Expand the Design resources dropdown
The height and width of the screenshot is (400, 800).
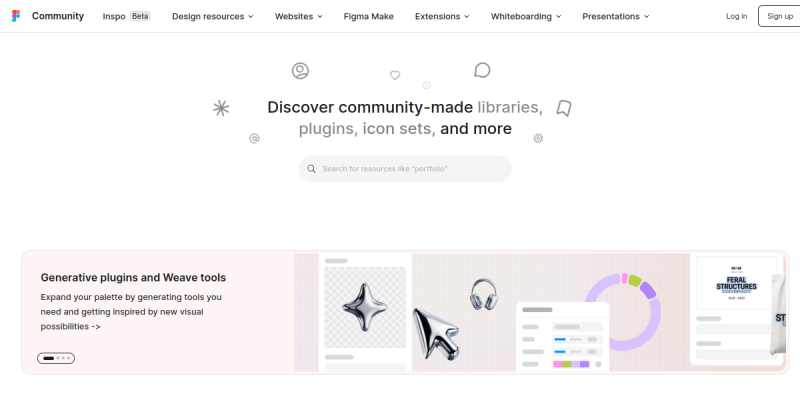click(213, 16)
